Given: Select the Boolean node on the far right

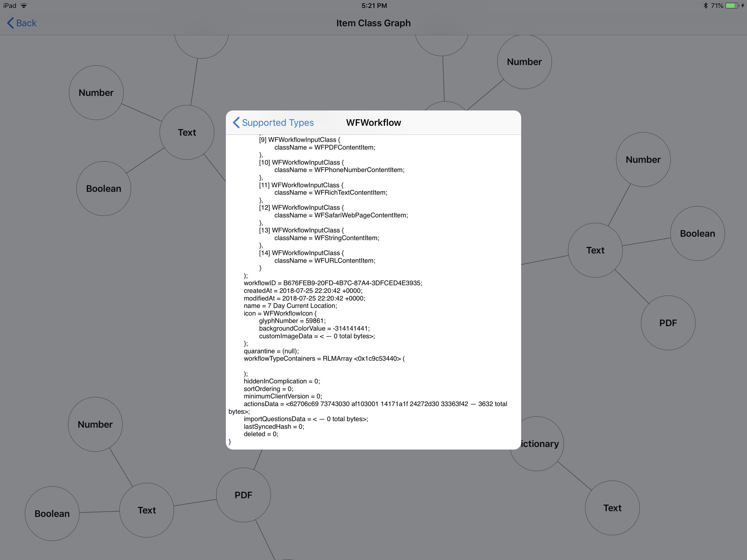Looking at the screenshot, I should (698, 234).
